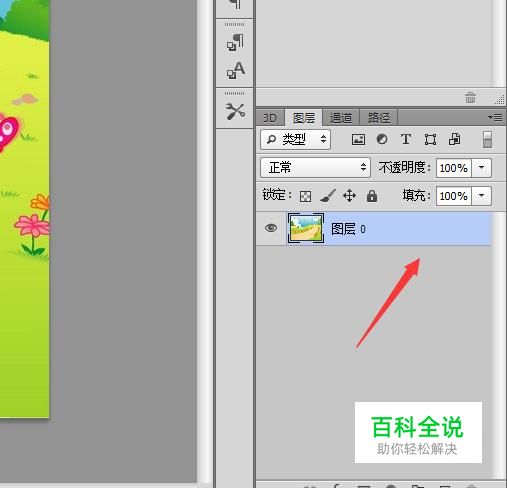Filter layers by adjustment layers icon
This screenshot has height=488, width=507.
tap(382, 139)
